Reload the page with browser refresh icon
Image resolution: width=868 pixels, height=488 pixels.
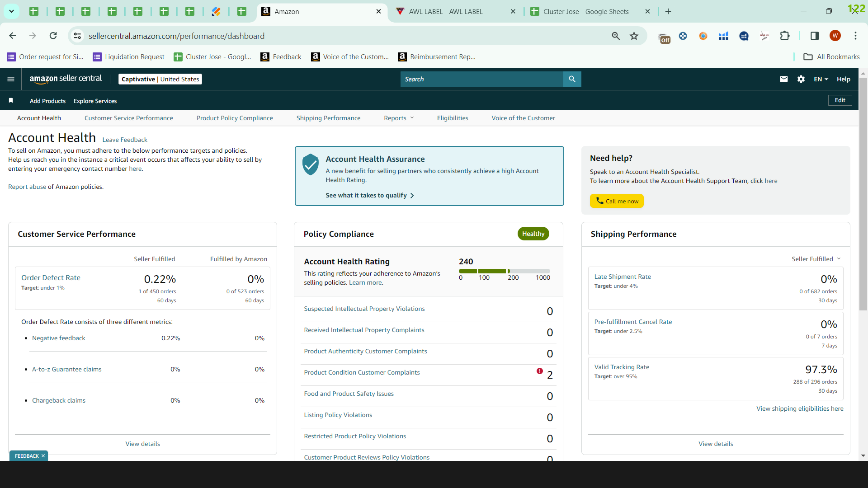pos(53,36)
